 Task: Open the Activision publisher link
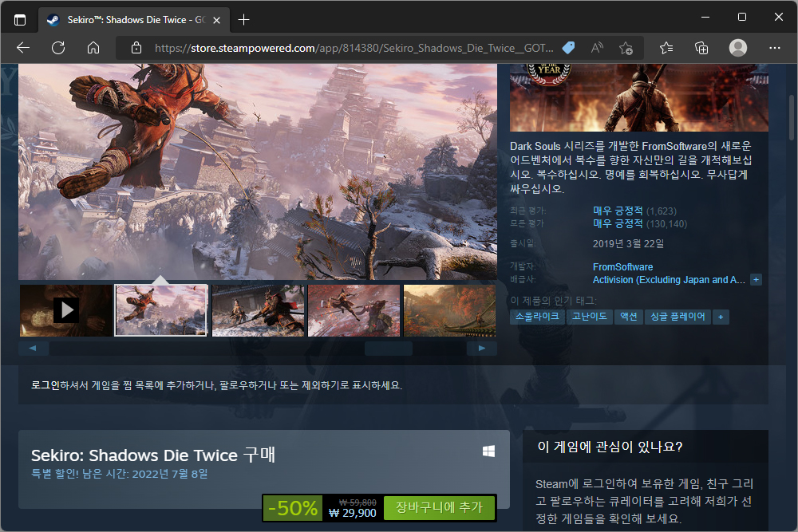coord(669,280)
